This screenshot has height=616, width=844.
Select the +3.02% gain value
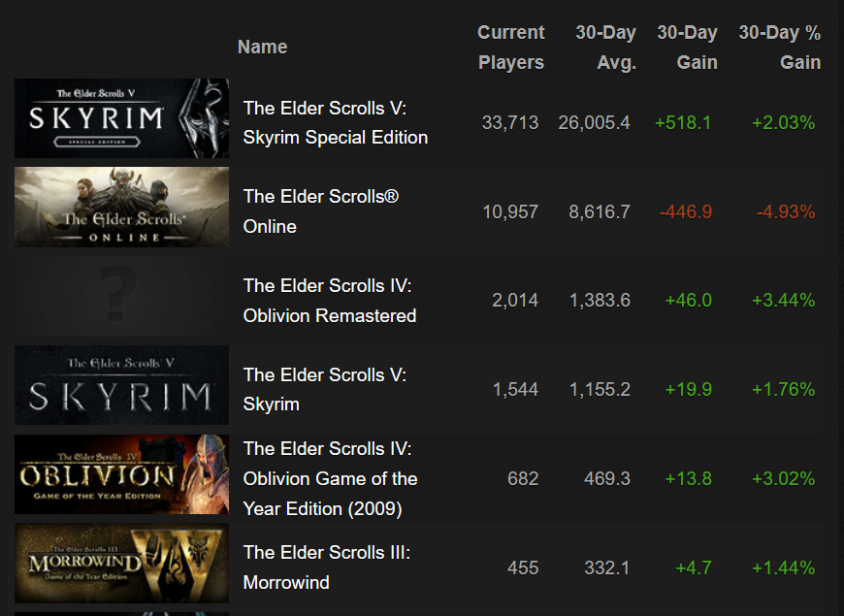coord(783,478)
